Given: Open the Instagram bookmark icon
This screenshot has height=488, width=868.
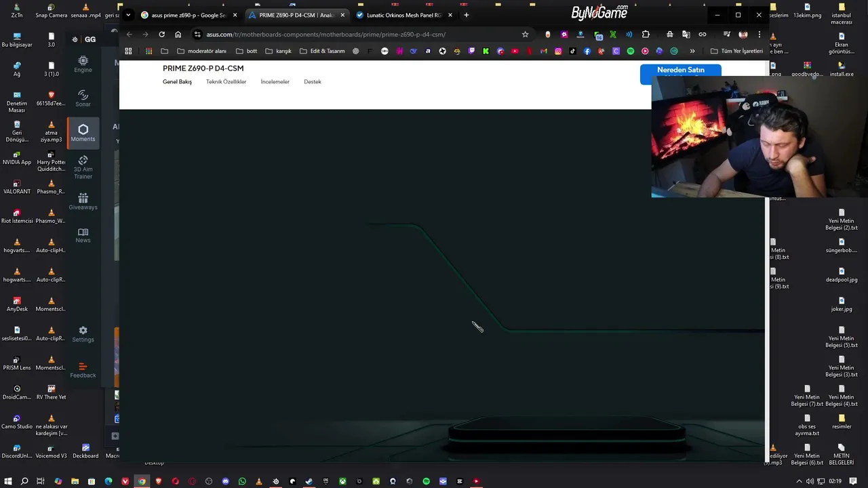Looking at the screenshot, I should coord(559,51).
